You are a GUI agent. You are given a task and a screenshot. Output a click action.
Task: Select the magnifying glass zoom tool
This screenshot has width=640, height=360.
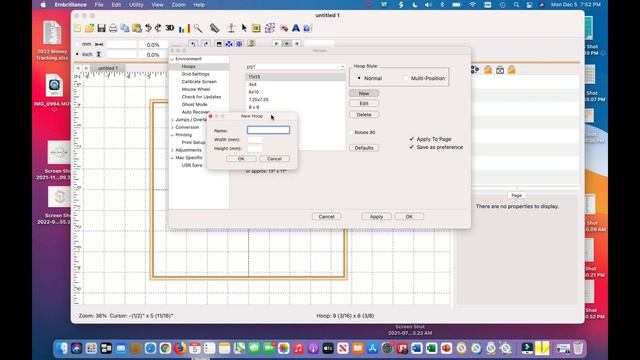pyautogui.click(x=198, y=28)
